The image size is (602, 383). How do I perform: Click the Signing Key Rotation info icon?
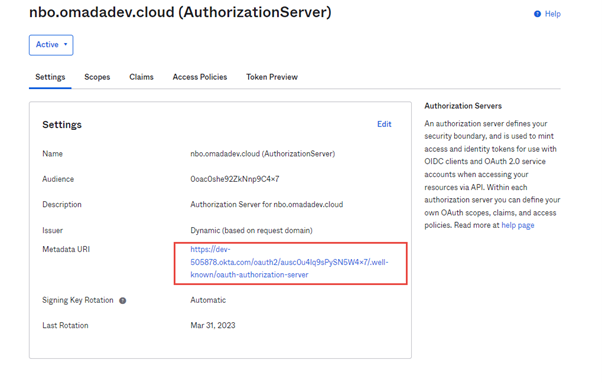122,300
